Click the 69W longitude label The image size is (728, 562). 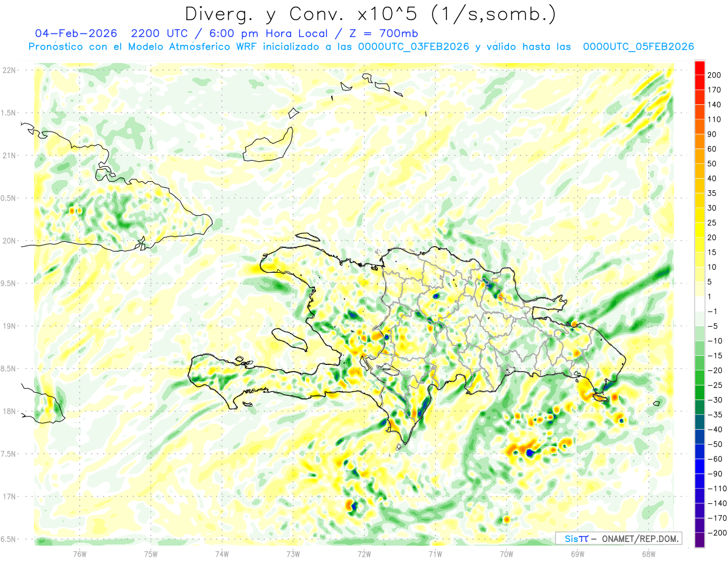pyautogui.click(x=577, y=554)
